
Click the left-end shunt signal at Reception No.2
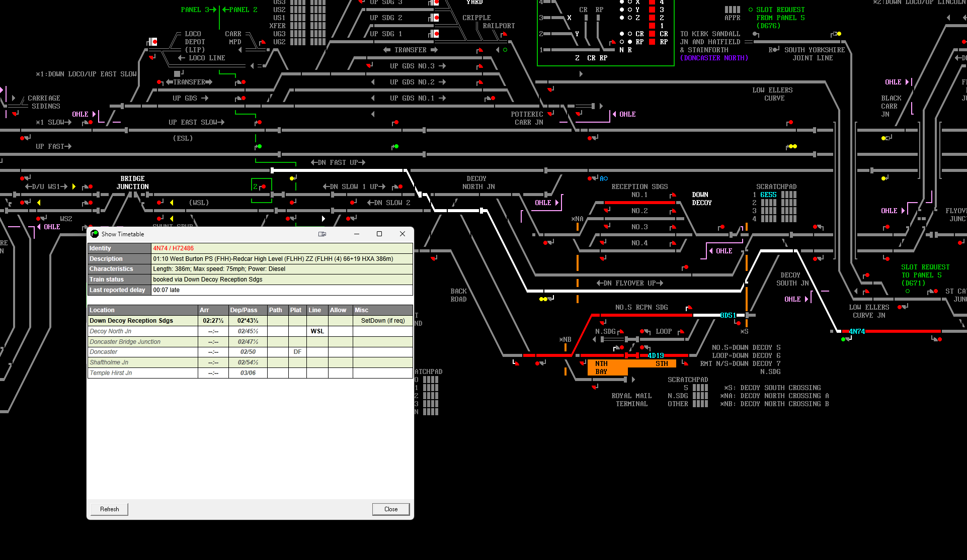607,210
